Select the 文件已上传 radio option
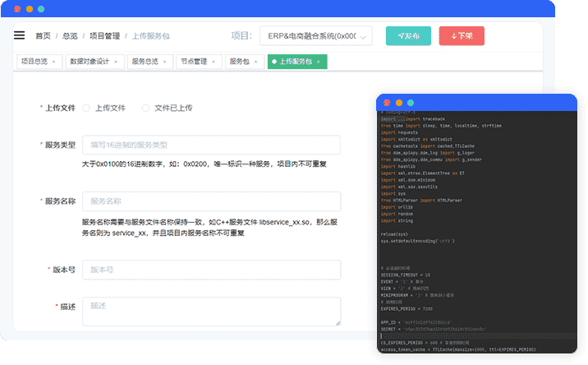This screenshot has width=588, height=365. tap(146, 108)
